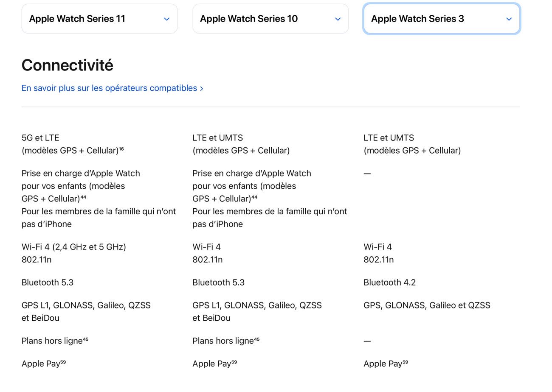
Task: Open footnote 59 after Apple Pay, Series 3
Action: pyautogui.click(x=405, y=362)
